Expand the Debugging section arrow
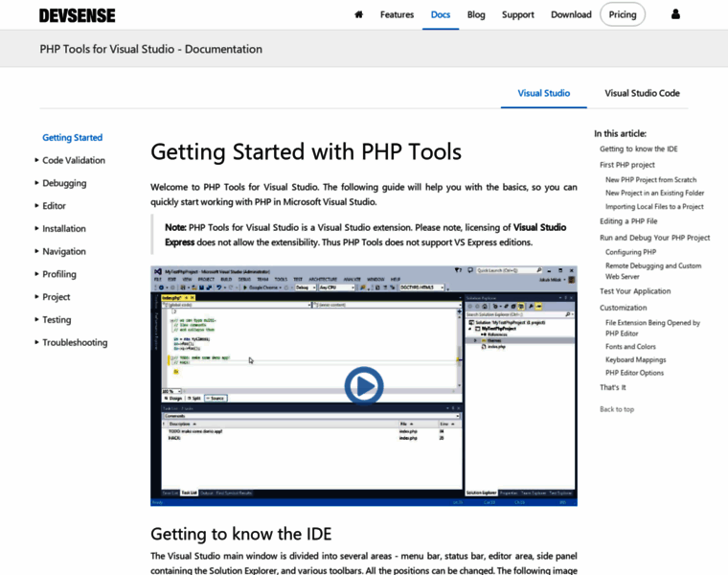Screen dimensions: 728x575 pyautogui.click(x=36, y=183)
